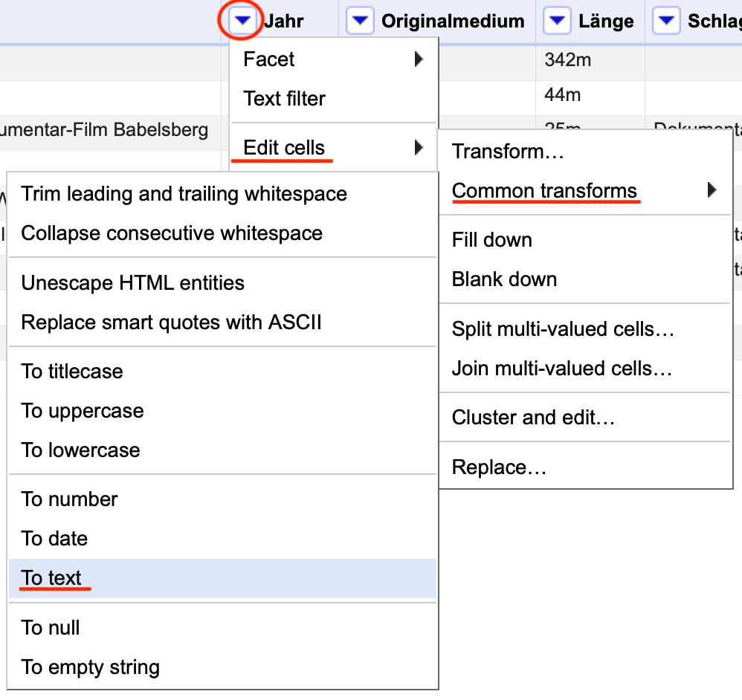Open the Originalmedium column dropdown arrow

tap(361, 22)
